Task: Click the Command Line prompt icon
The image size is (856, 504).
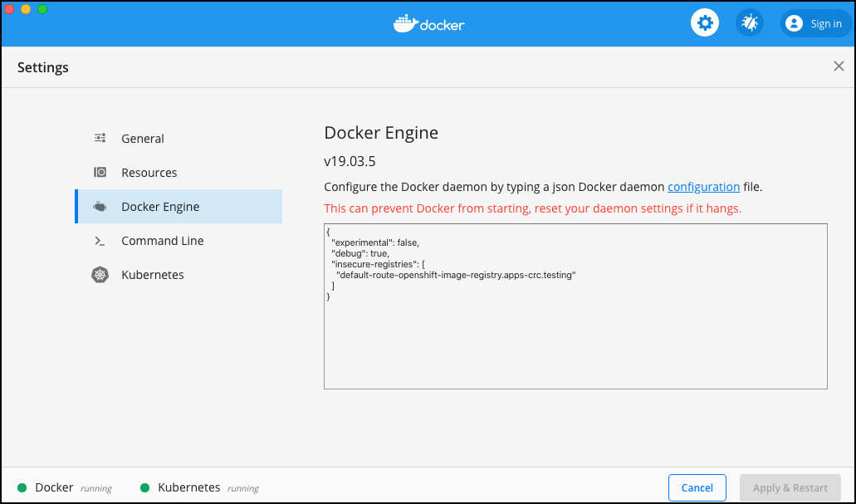Action: coord(100,241)
